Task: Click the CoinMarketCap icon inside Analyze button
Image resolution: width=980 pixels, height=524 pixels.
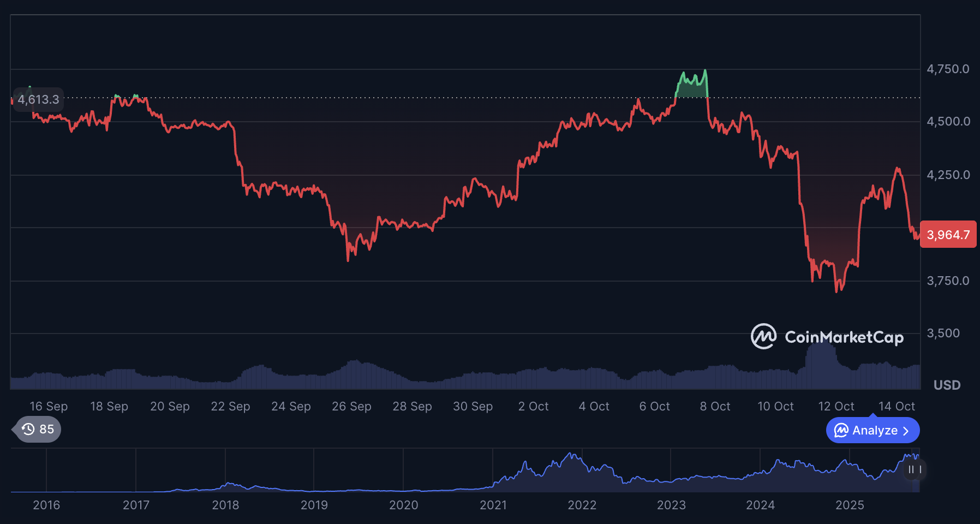Action: click(x=841, y=431)
